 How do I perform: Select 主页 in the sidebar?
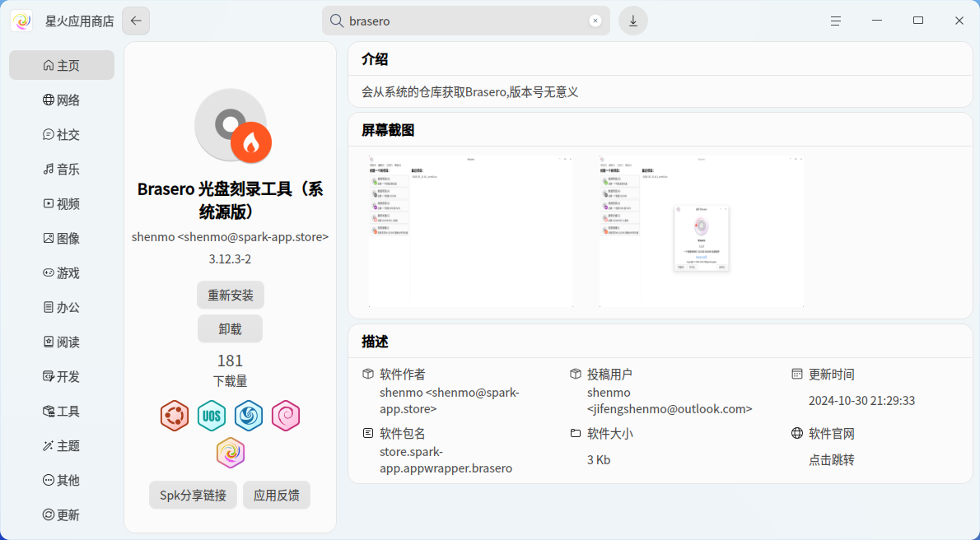click(x=61, y=65)
